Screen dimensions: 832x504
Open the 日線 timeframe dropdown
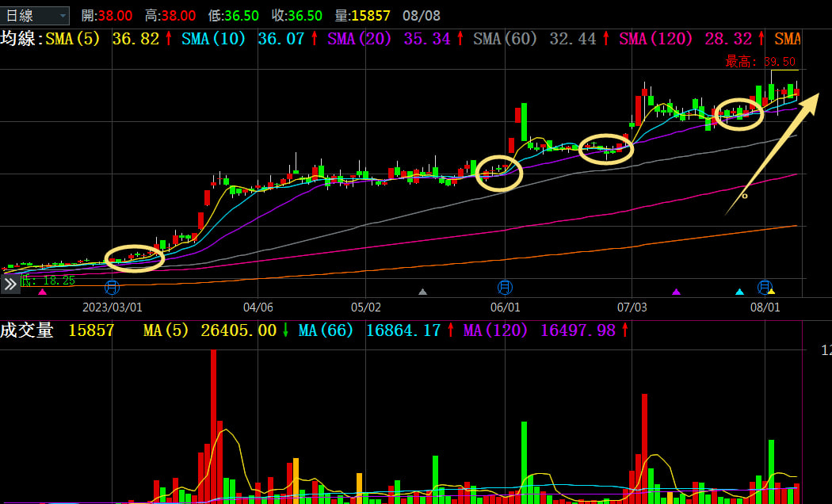tap(36, 15)
